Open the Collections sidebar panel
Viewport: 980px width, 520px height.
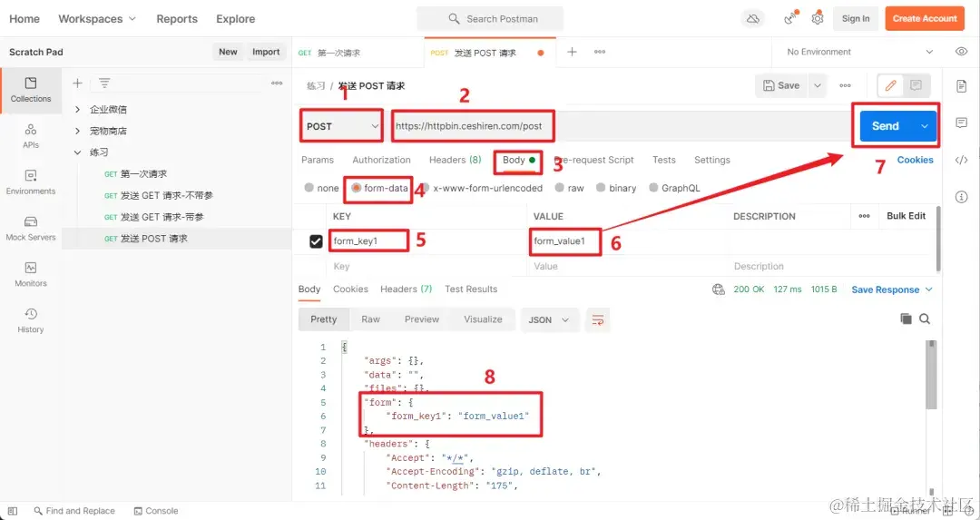(x=31, y=90)
